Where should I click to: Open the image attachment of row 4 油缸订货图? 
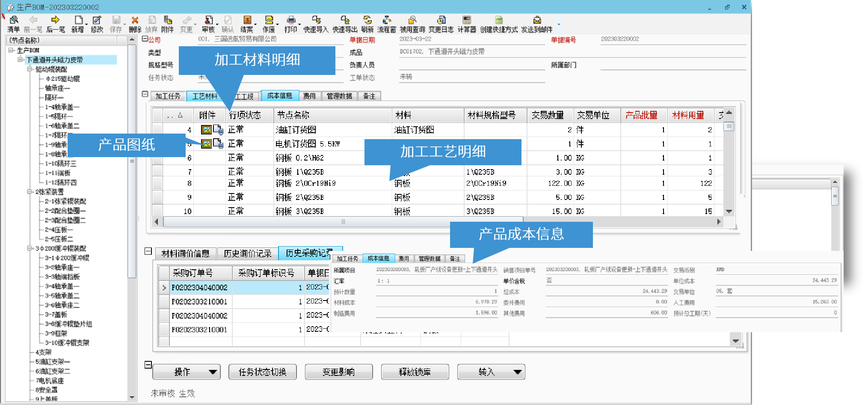[x=206, y=129]
